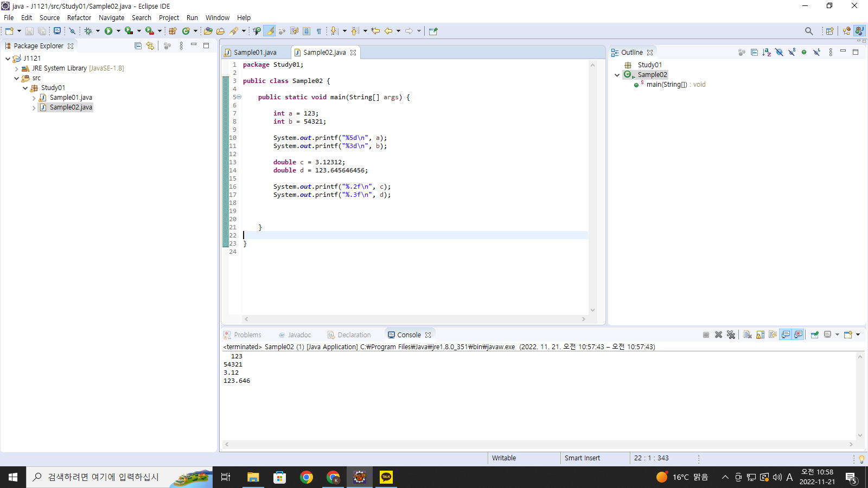Click the Coverage run icon

[x=129, y=31]
